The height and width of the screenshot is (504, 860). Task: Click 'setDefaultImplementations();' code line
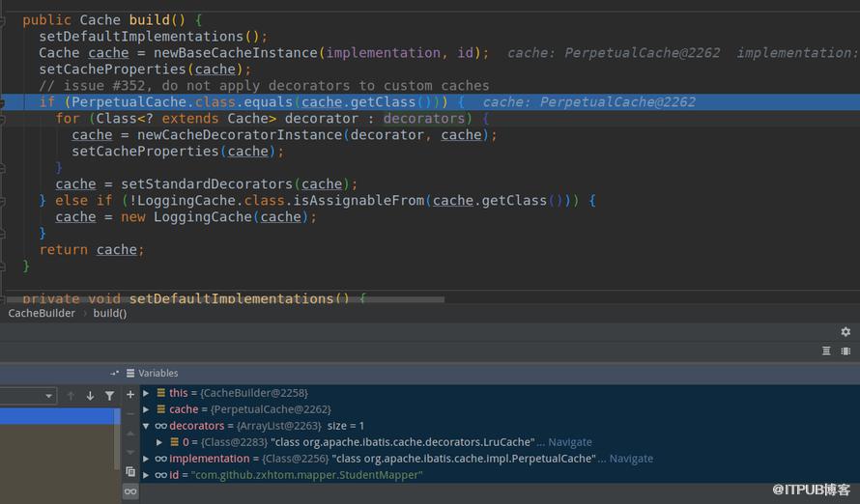tap(153, 36)
